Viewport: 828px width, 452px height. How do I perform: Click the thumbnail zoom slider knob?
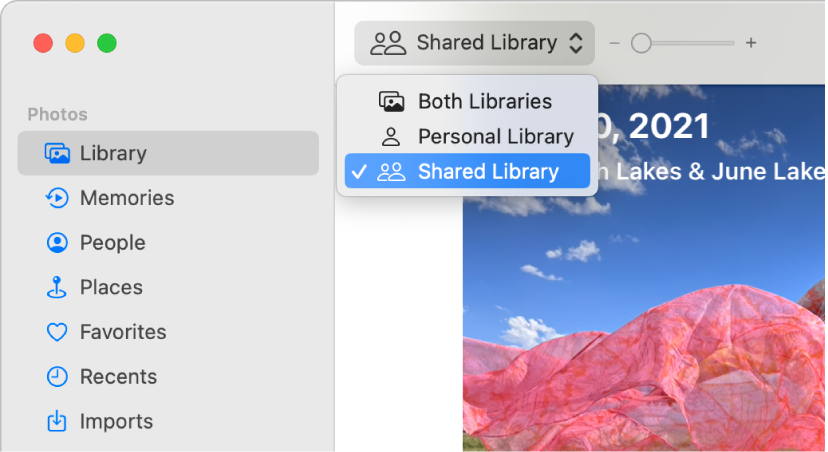pos(642,43)
